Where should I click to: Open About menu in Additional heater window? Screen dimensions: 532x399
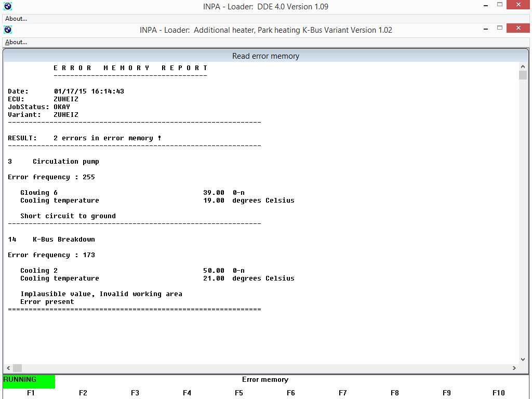pos(16,42)
